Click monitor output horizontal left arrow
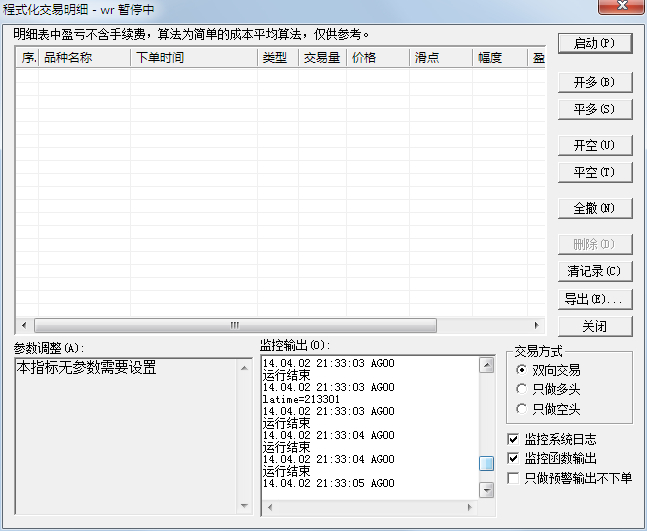Screen dimensions: 647x531 tap(270, 507)
